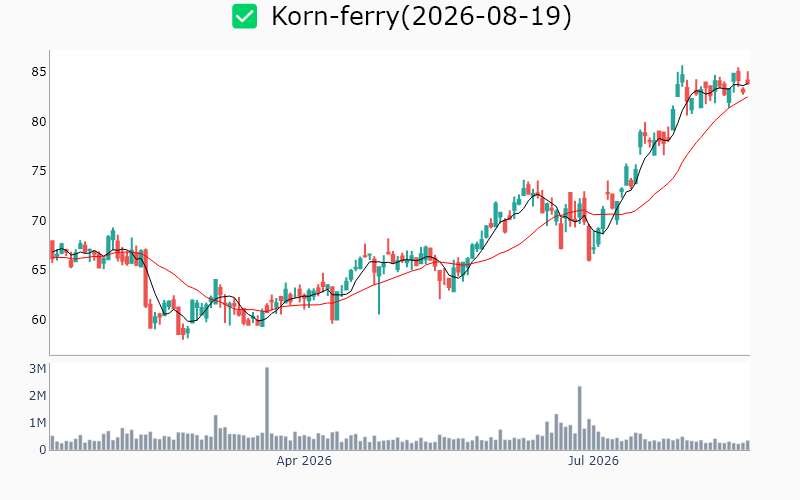Click the 1M volume axis label
The height and width of the screenshot is (500, 800).
(38, 423)
